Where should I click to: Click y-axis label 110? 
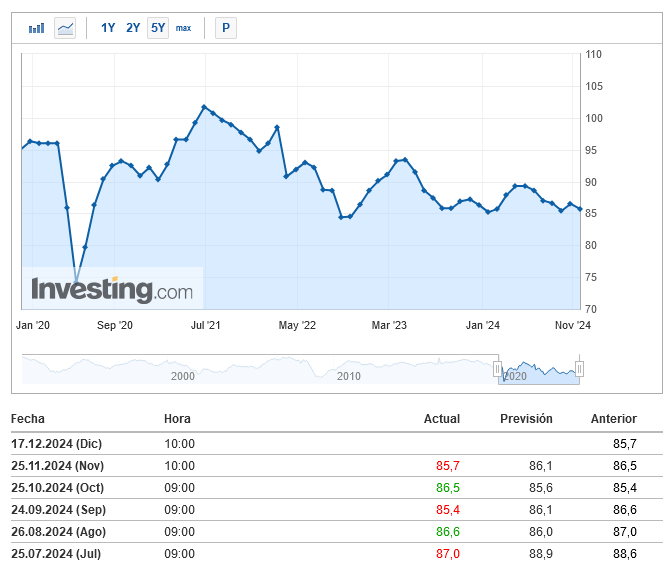tap(594, 54)
